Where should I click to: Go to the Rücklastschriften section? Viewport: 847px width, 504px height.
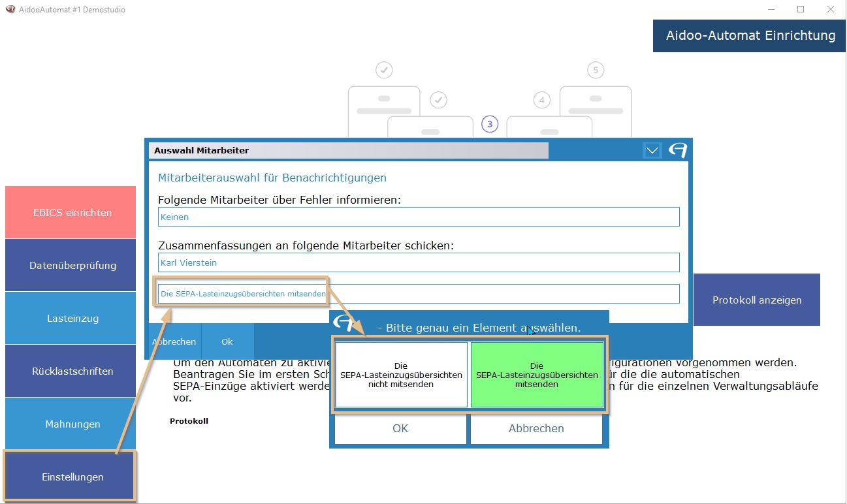point(71,371)
